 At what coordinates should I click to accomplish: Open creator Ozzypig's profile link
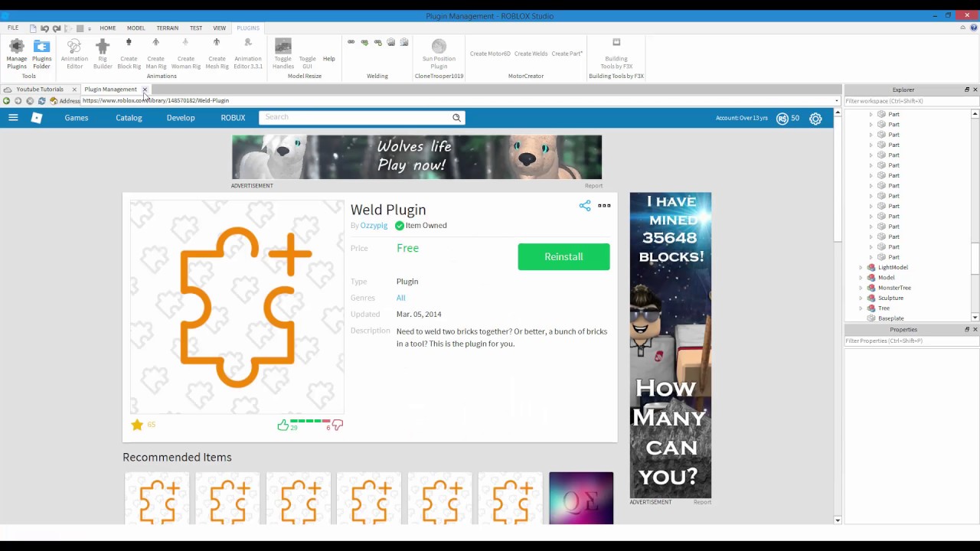374,226
